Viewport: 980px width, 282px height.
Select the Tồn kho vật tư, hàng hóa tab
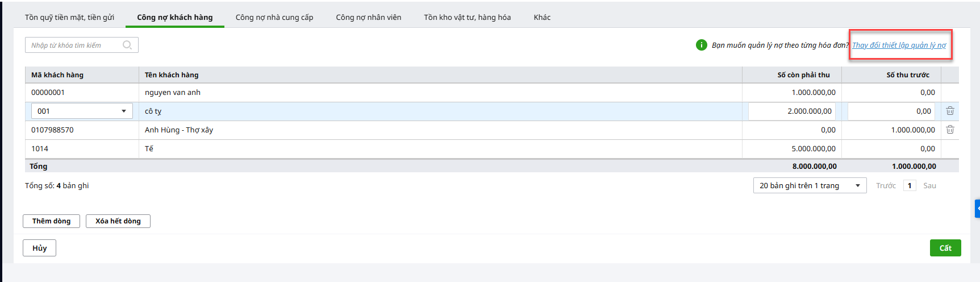pos(467,17)
